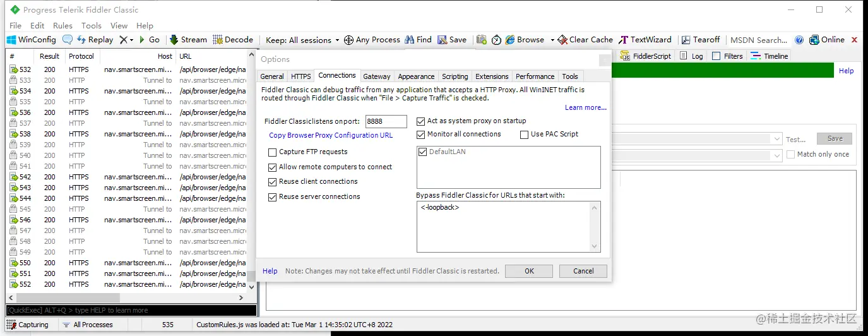The width and height of the screenshot is (868, 336).
Task: Click Help link in Options dialog
Action: (270, 271)
